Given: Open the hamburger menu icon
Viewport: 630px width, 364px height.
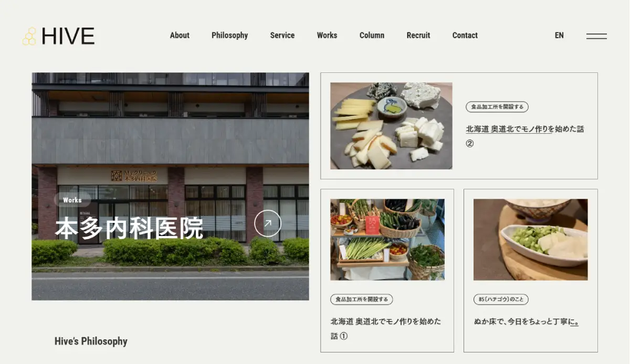Looking at the screenshot, I should (x=596, y=36).
